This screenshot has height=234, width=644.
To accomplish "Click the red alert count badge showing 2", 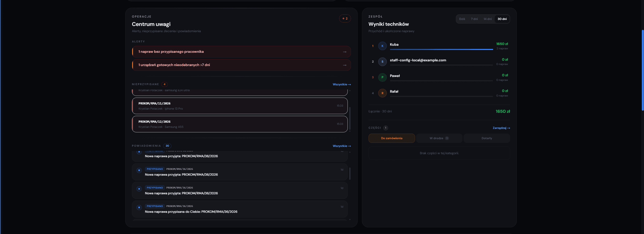I will tap(345, 18).
